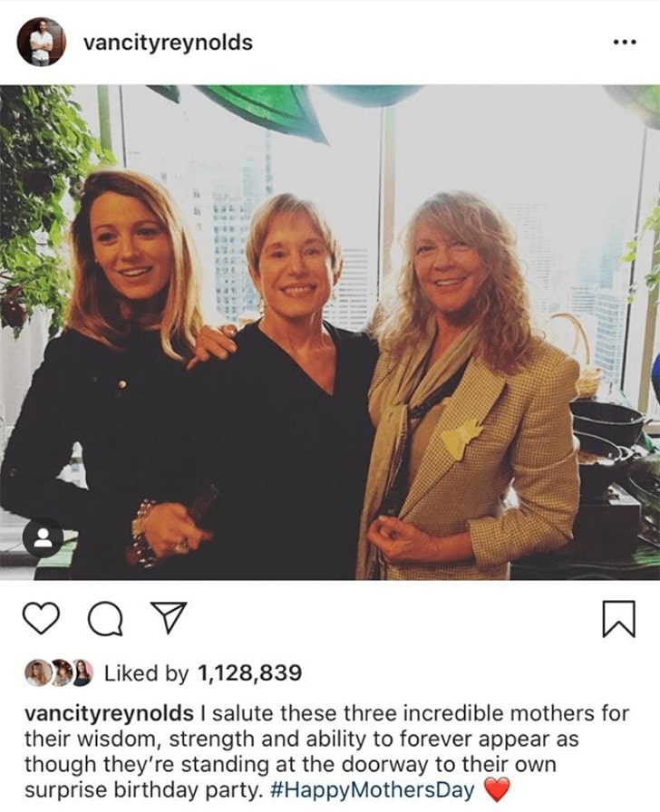Open the #HappyMothersDay hashtag

pyautogui.click(x=372, y=789)
